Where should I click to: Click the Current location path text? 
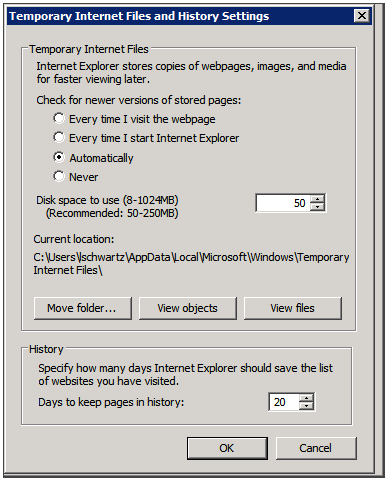tap(191, 263)
